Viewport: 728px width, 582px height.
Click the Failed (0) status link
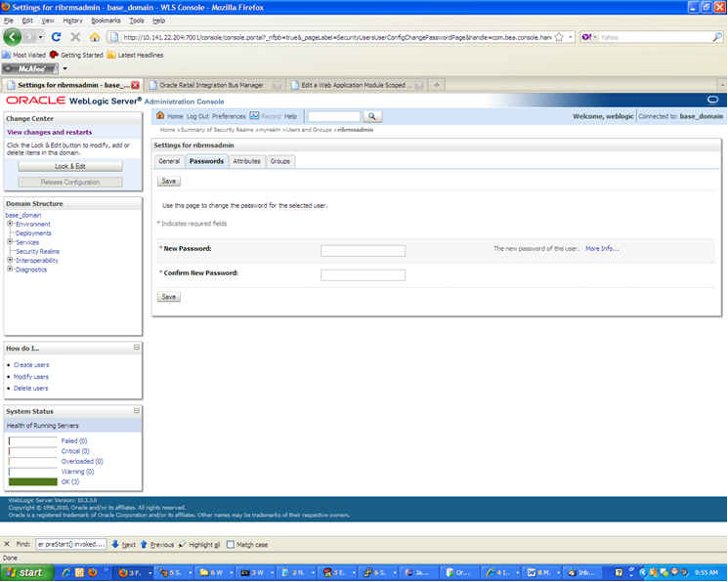tap(74, 441)
